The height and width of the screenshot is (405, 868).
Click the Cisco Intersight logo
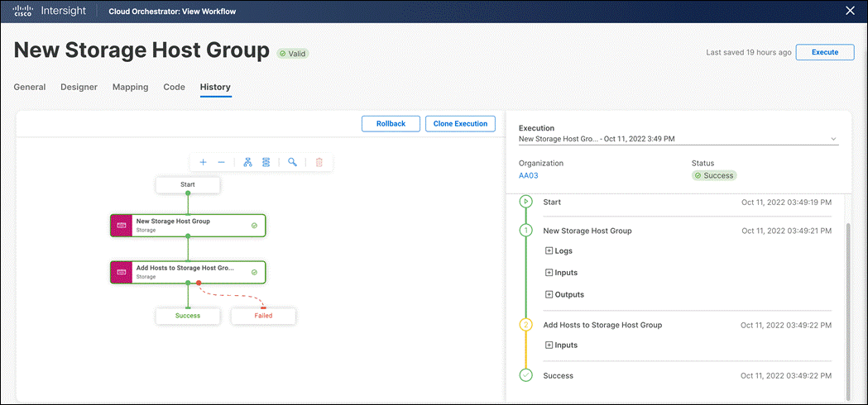pos(50,11)
